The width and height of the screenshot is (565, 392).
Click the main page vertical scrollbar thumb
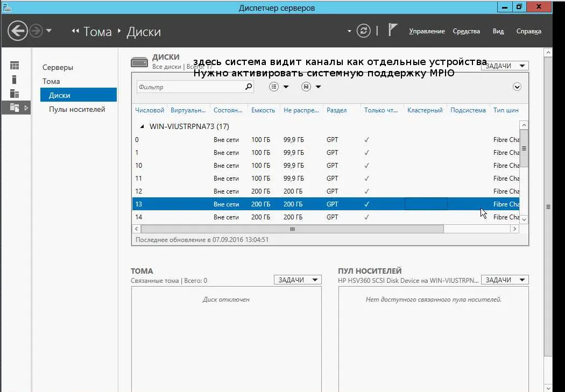[x=548, y=206]
